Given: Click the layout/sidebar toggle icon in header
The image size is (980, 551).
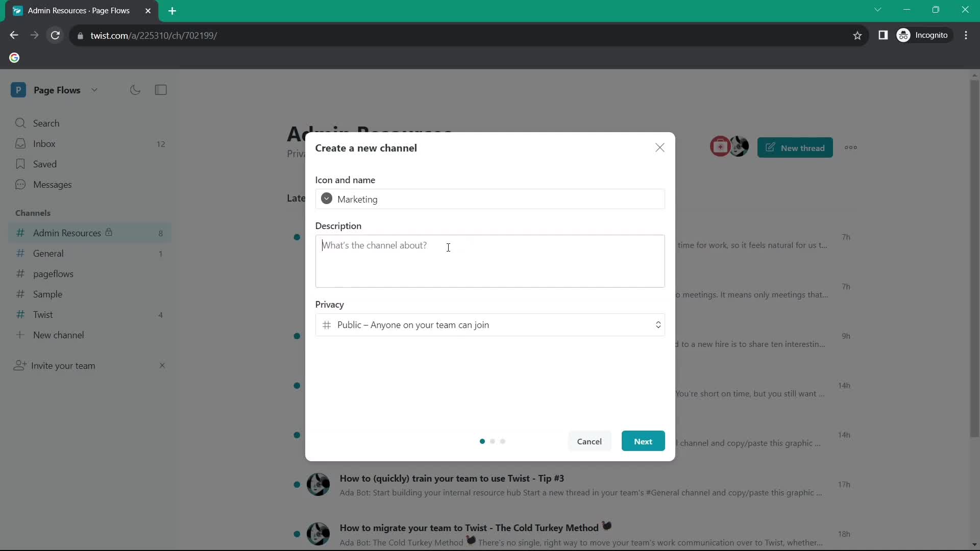Looking at the screenshot, I should (161, 89).
